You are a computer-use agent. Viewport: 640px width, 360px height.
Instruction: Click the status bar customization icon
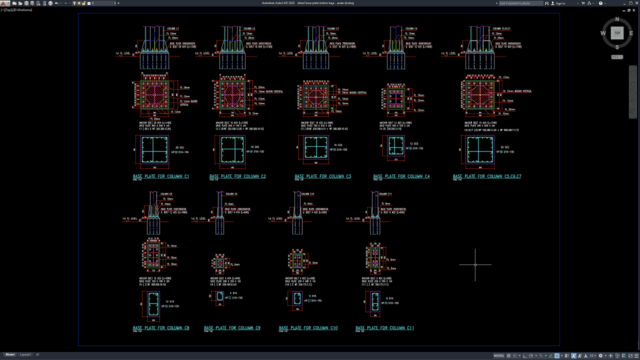636,356
